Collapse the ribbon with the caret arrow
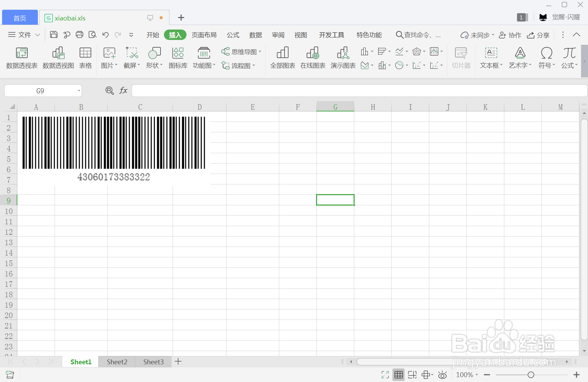The image size is (588, 382). (x=577, y=35)
